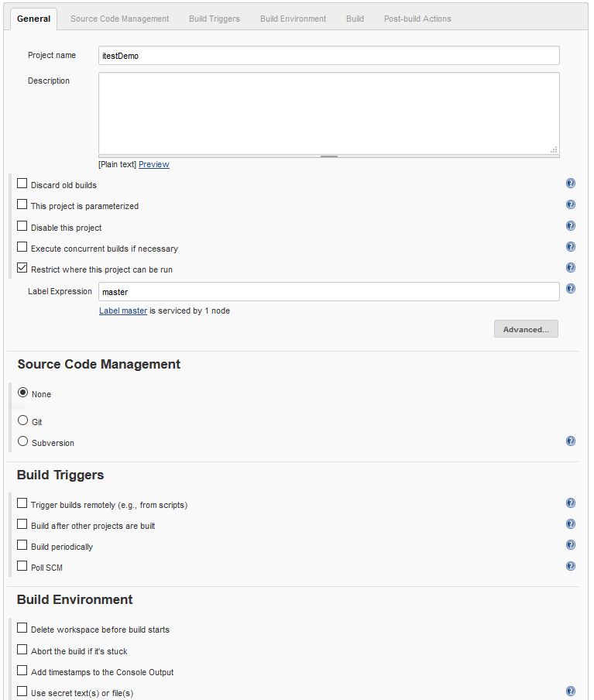Open help icon for parameterized project option

[x=570, y=204]
